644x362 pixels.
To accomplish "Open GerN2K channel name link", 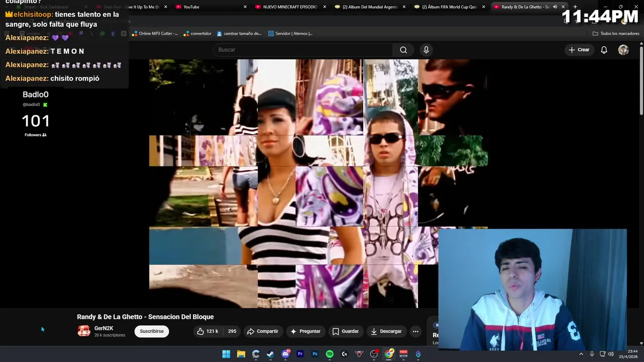I will (104, 328).
